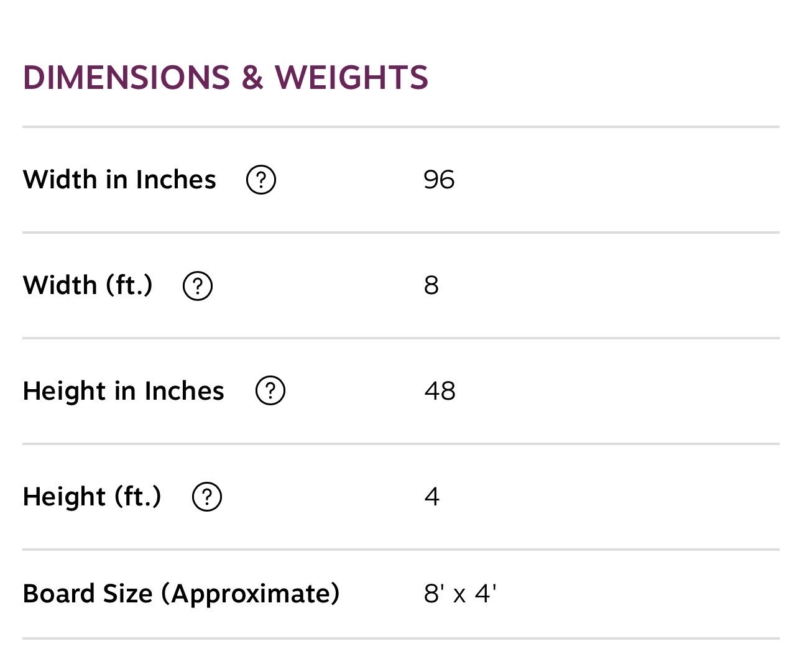This screenshot has height=672, width=802.
Task: Select the Width (ft.) value 8
Action: point(431,286)
